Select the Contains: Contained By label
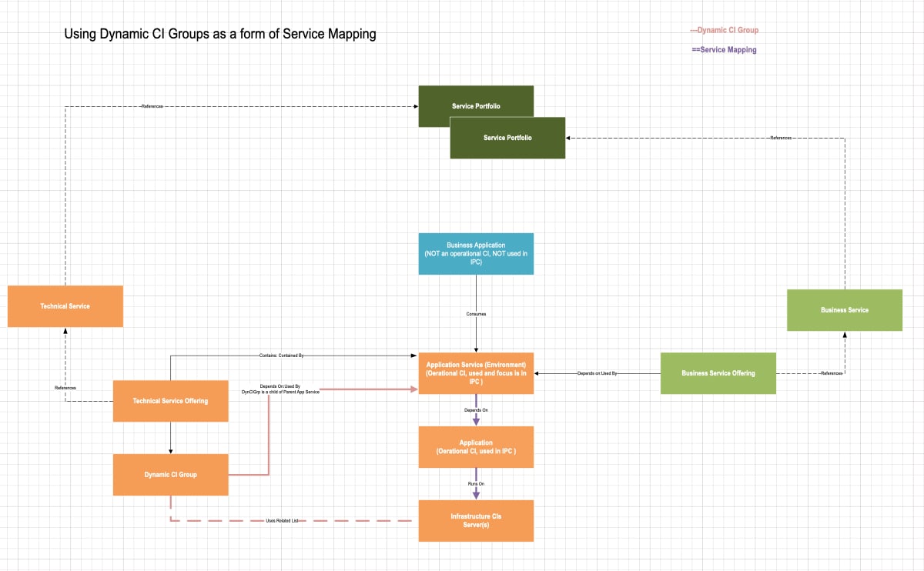Screen dimensions: 924x571 pos(282,356)
